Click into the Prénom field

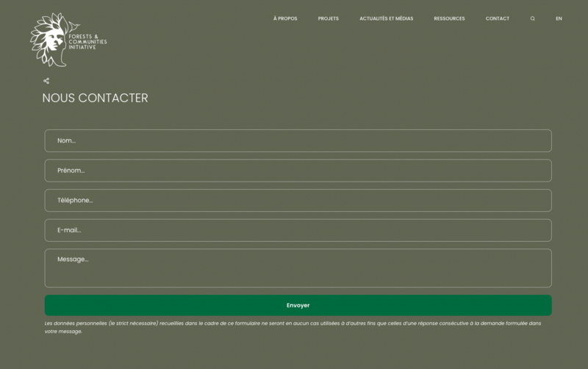point(298,171)
